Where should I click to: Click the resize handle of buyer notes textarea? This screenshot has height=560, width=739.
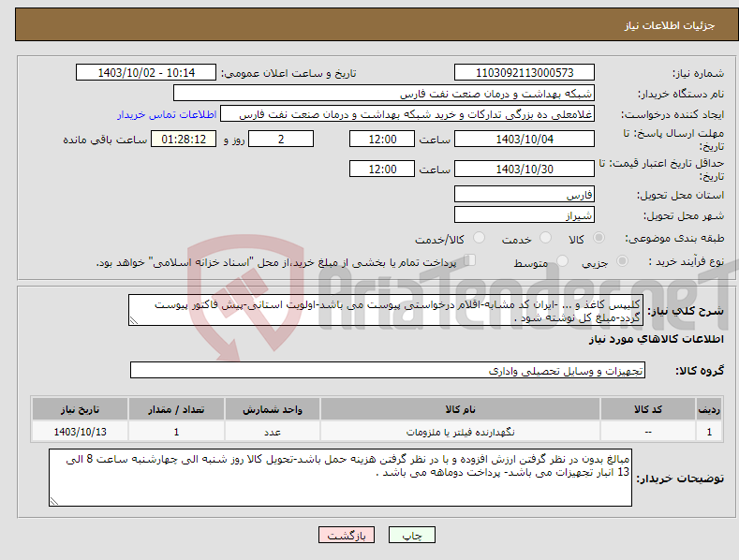(54, 502)
